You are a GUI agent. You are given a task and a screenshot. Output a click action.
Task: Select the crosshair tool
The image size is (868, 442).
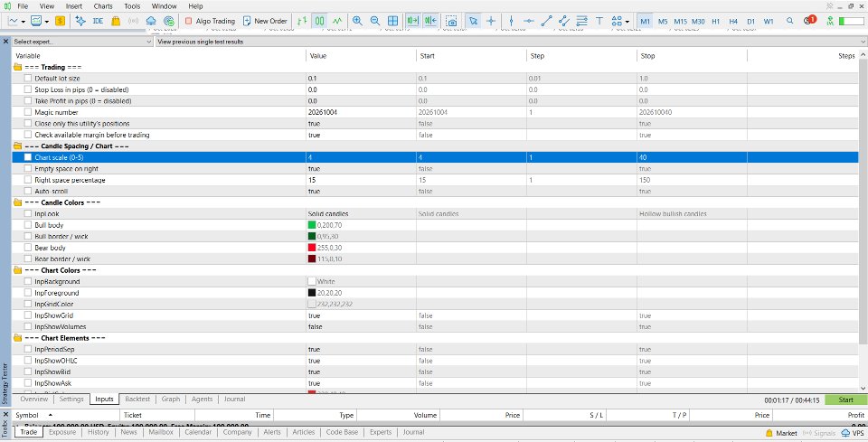pos(491,21)
